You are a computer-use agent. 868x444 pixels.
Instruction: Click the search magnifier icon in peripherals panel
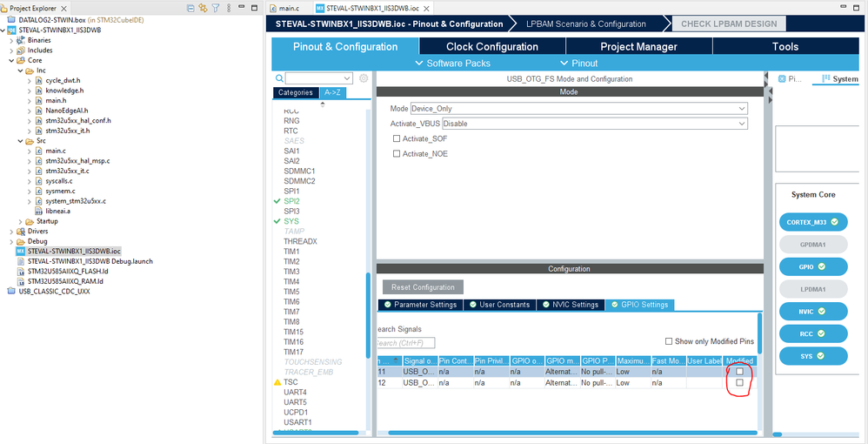[x=279, y=78]
